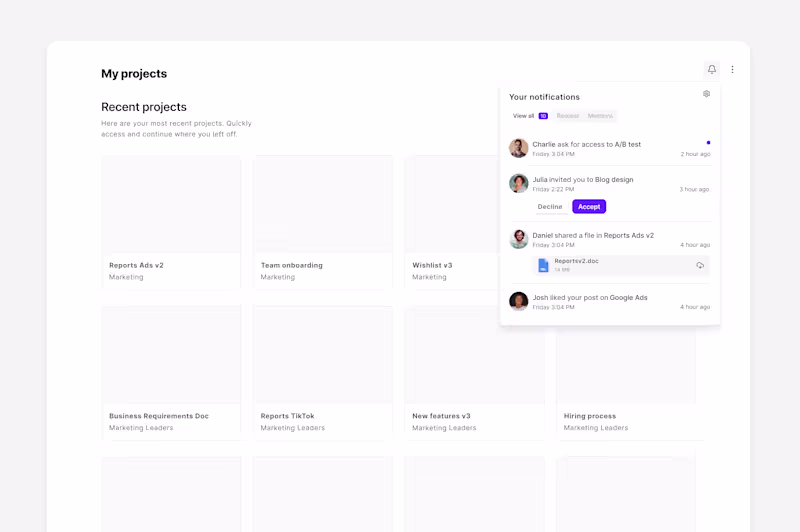Click the Team onboarding card title
This screenshot has height=532, width=800.
tap(291, 265)
